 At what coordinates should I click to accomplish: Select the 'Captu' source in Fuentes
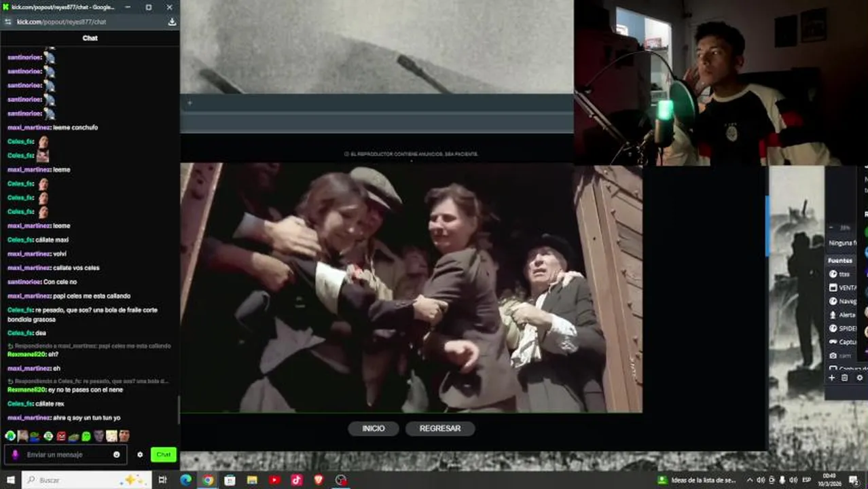click(x=843, y=342)
